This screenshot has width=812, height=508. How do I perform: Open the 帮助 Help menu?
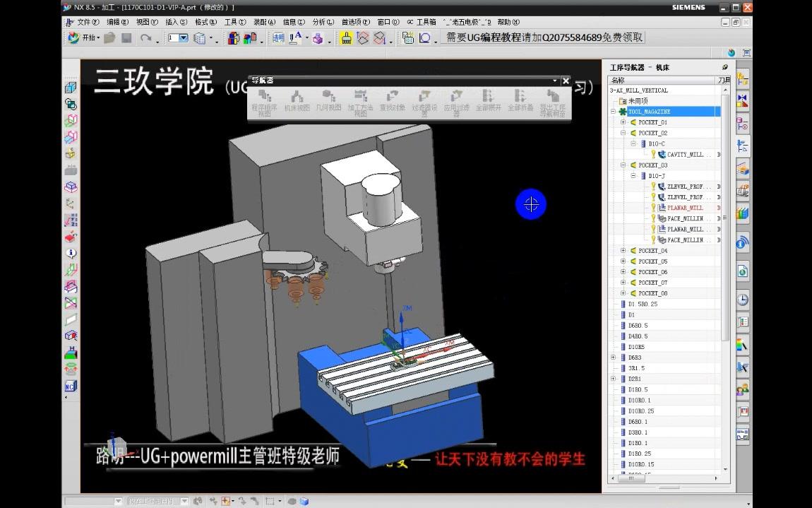coord(508,22)
